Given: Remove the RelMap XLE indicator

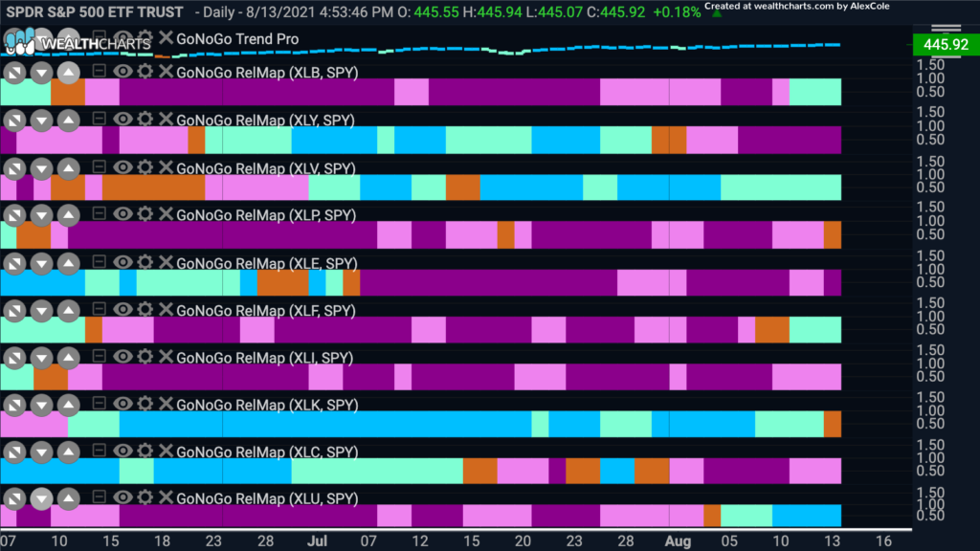Looking at the screenshot, I should [166, 262].
